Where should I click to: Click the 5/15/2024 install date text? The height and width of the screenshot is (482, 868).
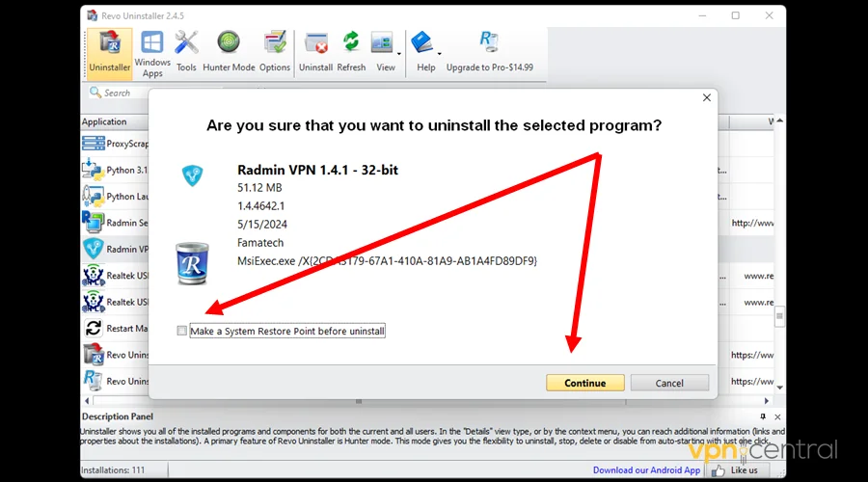[x=262, y=224]
